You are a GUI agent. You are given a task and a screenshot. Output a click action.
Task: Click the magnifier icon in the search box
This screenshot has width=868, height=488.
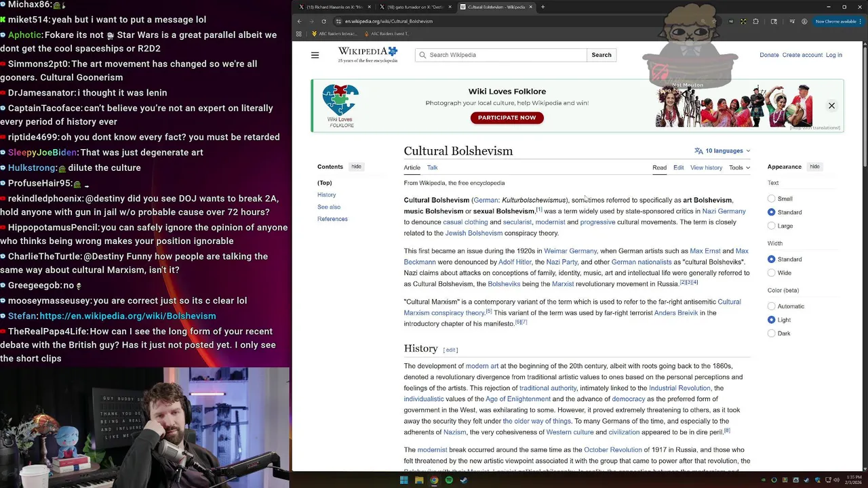[x=422, y=55]
